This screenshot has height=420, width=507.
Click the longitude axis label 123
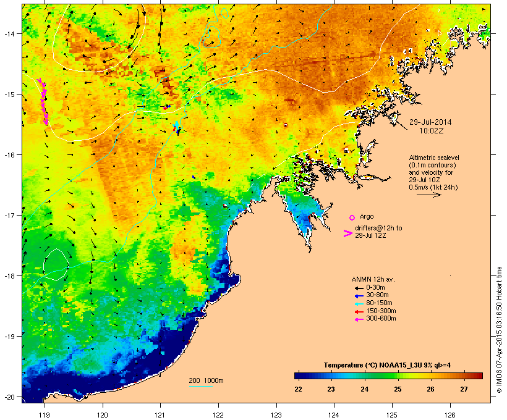[x=276, y=415]
